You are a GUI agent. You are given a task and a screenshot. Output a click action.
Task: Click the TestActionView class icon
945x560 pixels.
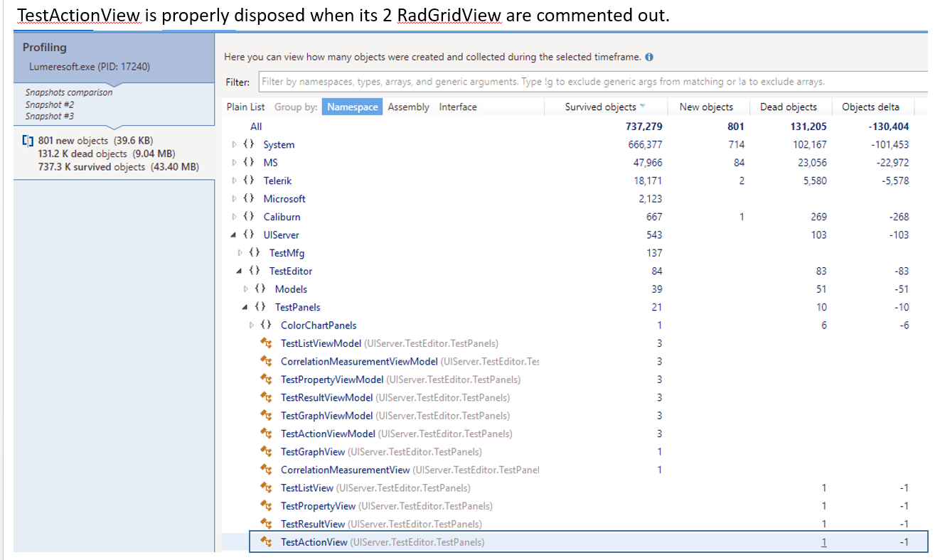tap(267, 542)
